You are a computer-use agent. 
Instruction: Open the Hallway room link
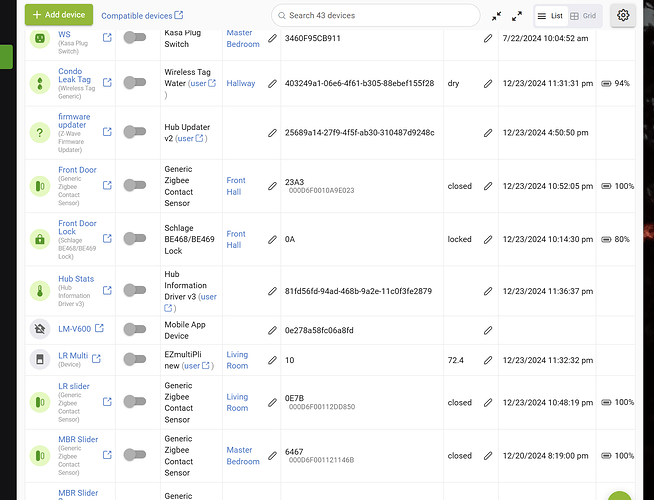pos(241,83)
